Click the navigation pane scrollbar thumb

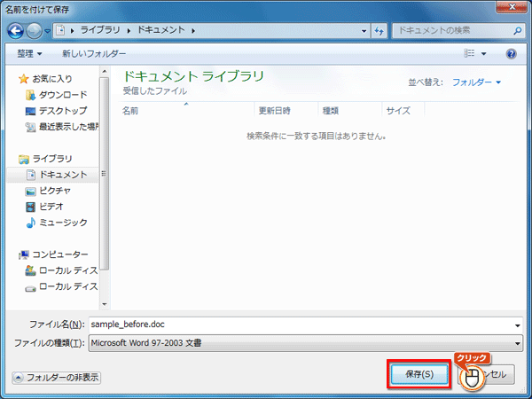pyautogui.click(x=105, y=174)
